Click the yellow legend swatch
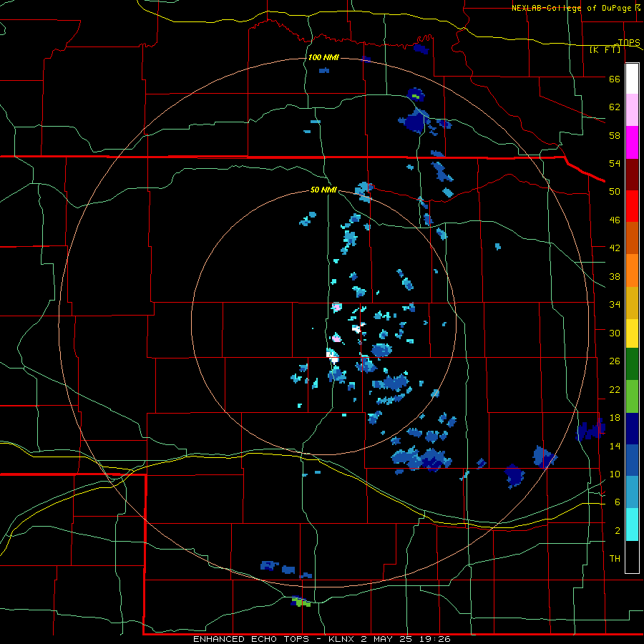 [x=632, y=333]
